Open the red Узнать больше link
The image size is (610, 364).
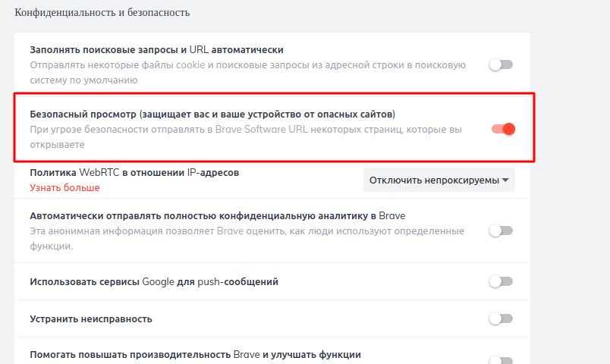64,187
